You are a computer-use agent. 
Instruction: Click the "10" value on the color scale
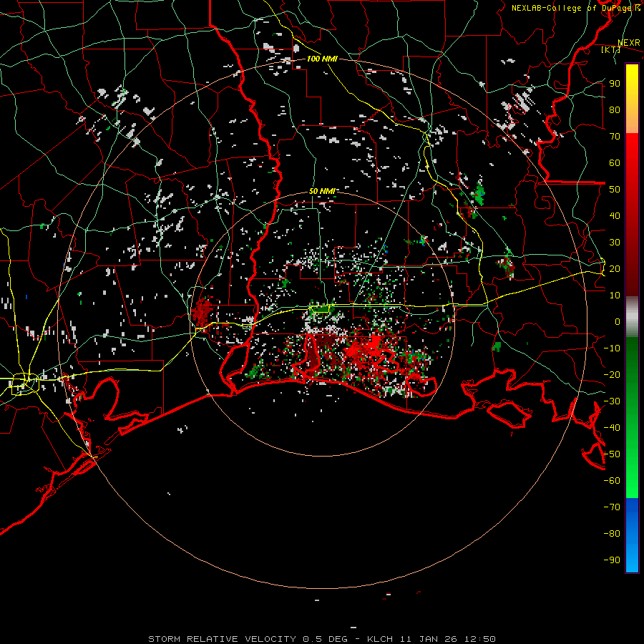point(615,296)
